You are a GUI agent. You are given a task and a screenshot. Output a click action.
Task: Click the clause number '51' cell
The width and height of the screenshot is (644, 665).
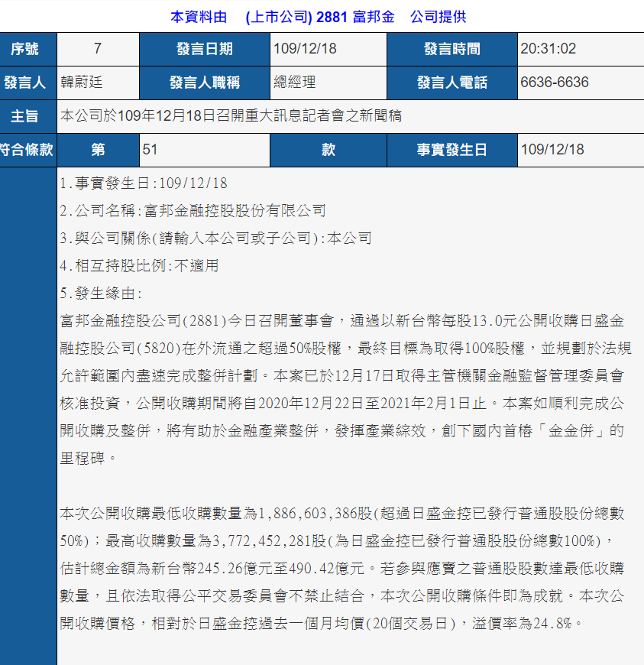[x=205, y=150]
